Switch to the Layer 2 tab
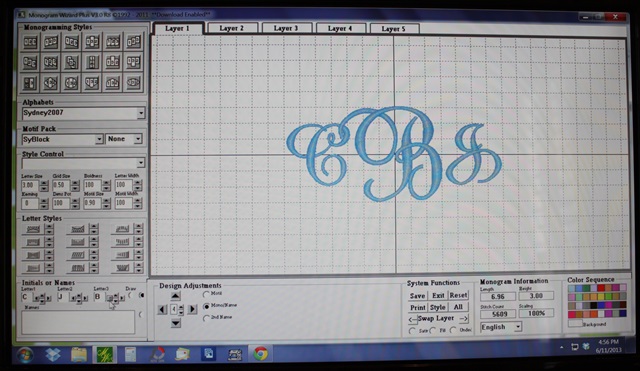640x371 pixels. [x=232, y=28]
